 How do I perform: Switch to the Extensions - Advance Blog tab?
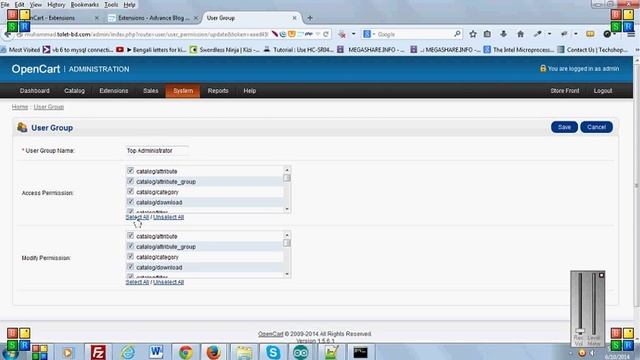click(153, 18)
